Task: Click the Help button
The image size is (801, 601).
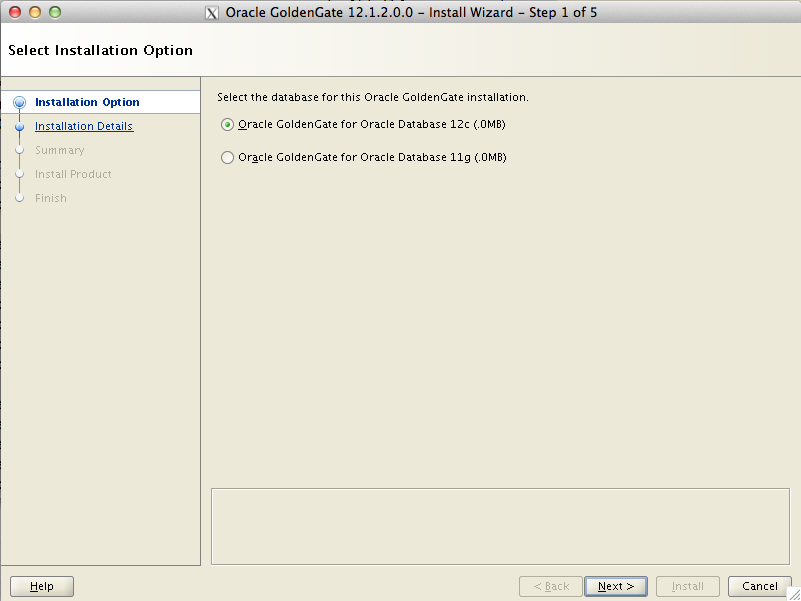Action: click(x=42, y=586)
